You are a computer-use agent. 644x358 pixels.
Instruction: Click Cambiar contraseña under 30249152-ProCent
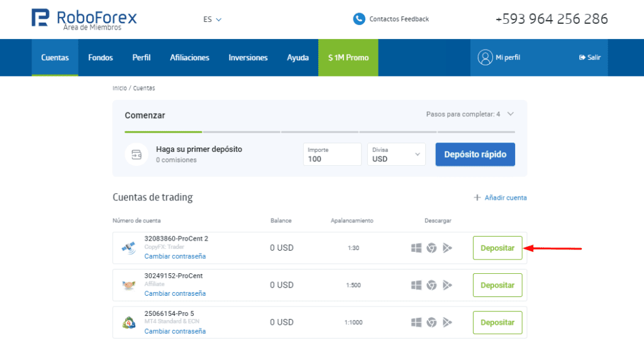tap(175, 293)
